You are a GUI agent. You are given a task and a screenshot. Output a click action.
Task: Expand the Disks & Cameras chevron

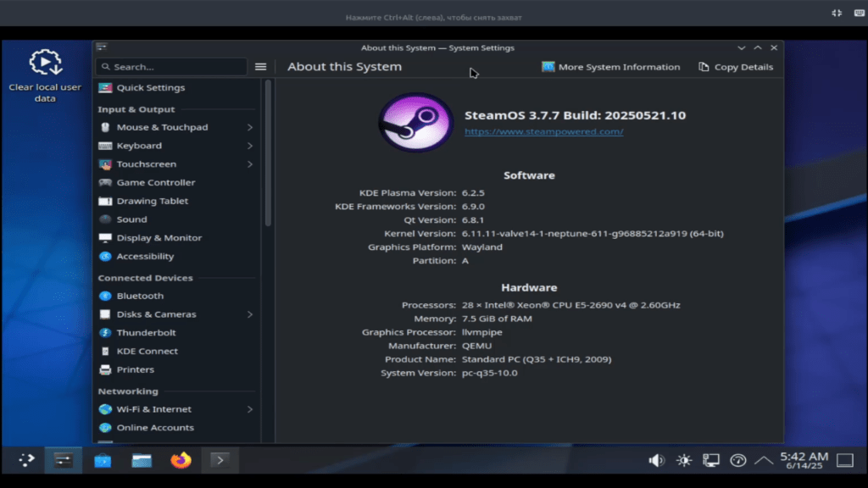(250, 314)
